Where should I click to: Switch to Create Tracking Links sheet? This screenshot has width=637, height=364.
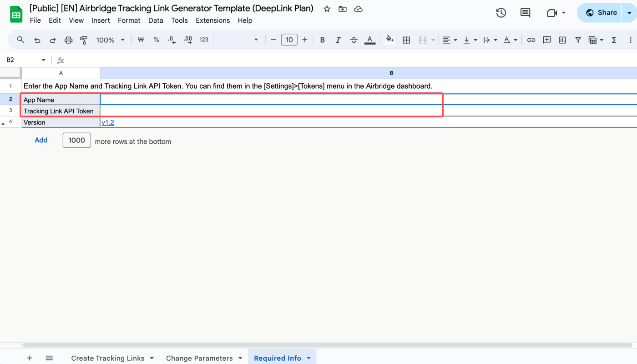pos(108,358)
